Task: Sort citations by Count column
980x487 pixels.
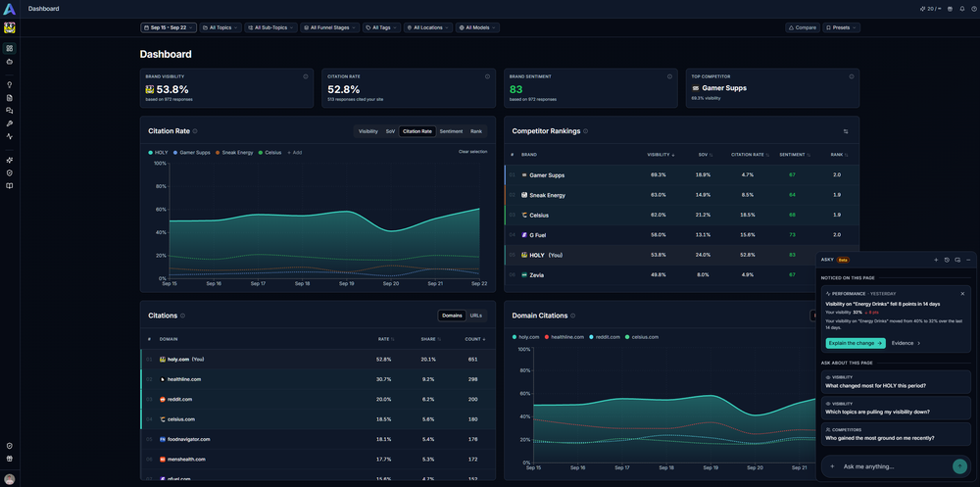Action: pos(474,339)
